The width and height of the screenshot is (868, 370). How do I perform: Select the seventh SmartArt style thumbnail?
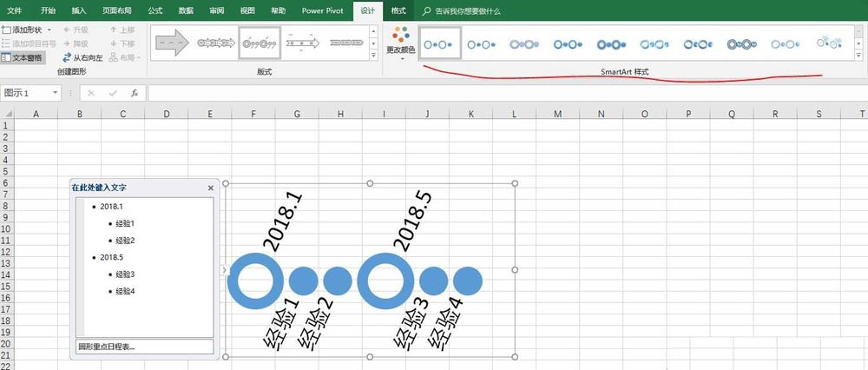pyautogui.click(x=698, y=43)
